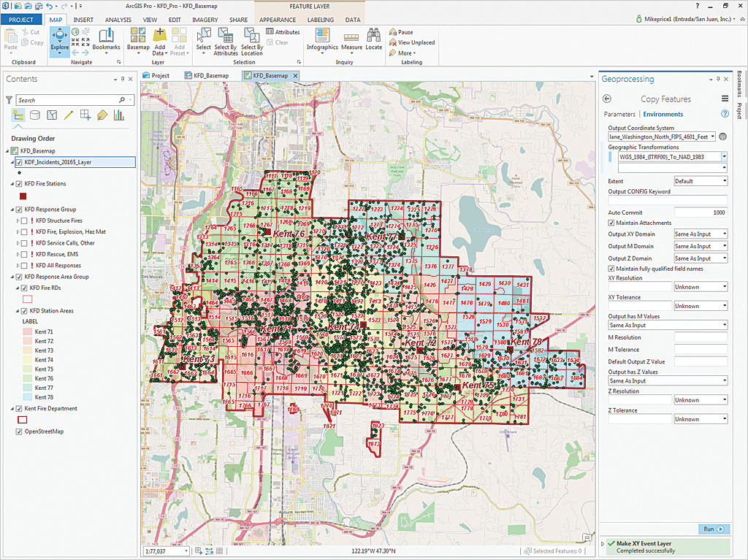List by Snapping icon
Viewport: 748px width, 560px height.
85,115
